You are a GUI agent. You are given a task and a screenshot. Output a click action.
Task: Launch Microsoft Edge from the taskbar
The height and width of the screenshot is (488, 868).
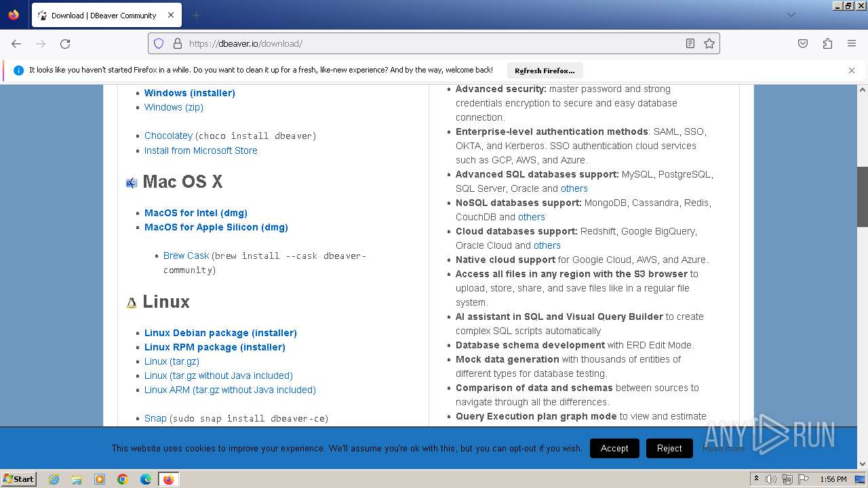click(x=146, y=479)
